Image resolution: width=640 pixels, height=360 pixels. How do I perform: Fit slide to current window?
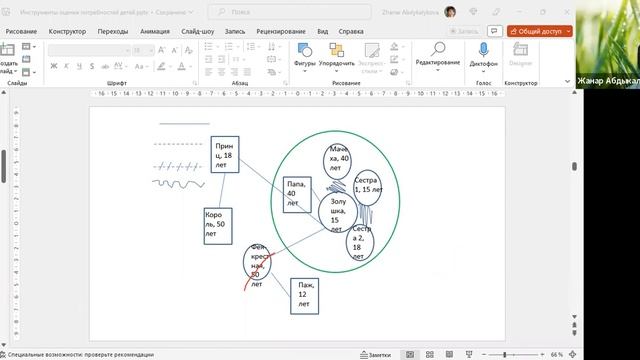[572, 355]
